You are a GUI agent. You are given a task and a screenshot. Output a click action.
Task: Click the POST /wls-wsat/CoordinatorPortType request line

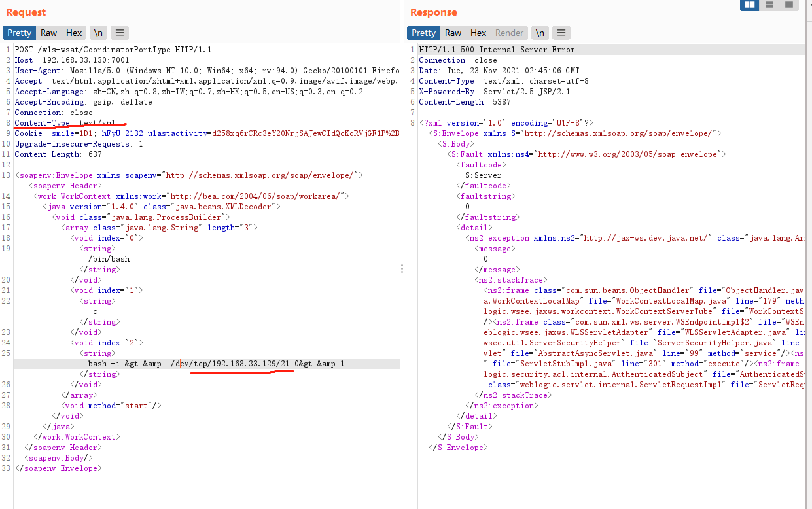point(113,50)
